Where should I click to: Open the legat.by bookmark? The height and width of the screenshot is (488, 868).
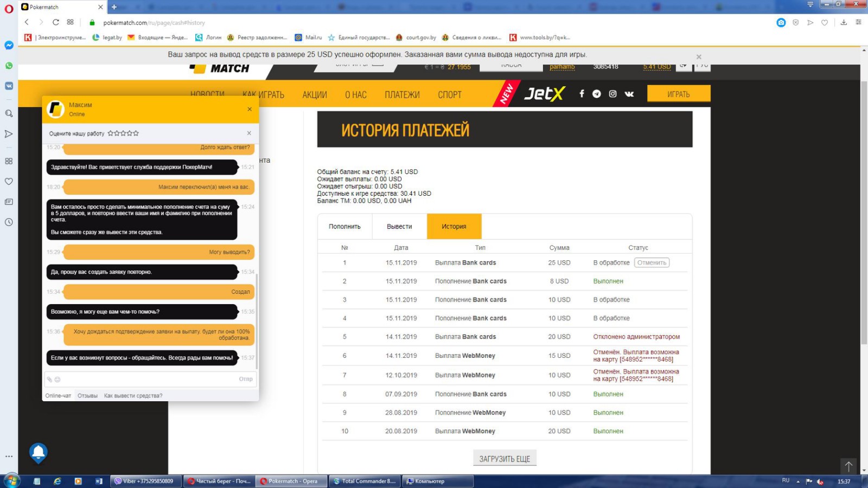(107, 37)
